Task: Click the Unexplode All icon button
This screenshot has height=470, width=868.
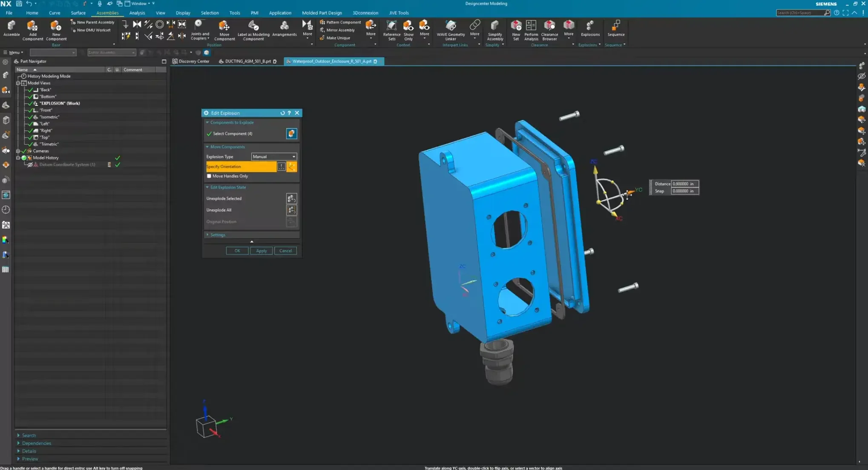Action: tap(291, 210)
